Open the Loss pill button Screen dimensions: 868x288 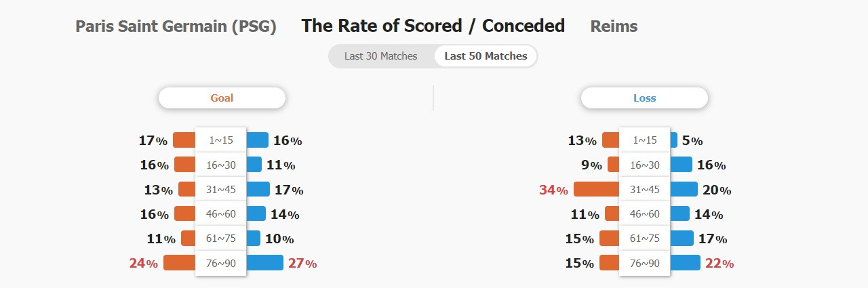tap(644, 98)
